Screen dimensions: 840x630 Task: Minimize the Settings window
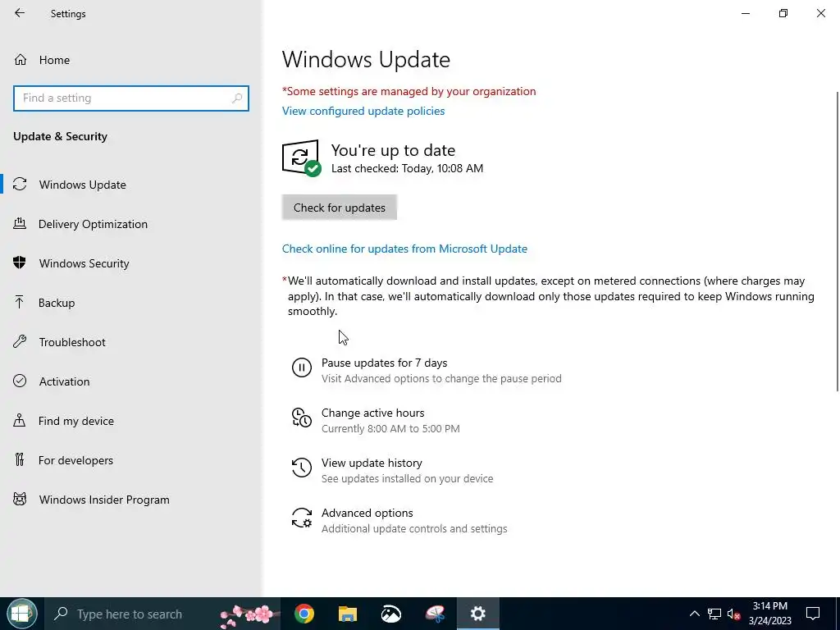point(746,13)
